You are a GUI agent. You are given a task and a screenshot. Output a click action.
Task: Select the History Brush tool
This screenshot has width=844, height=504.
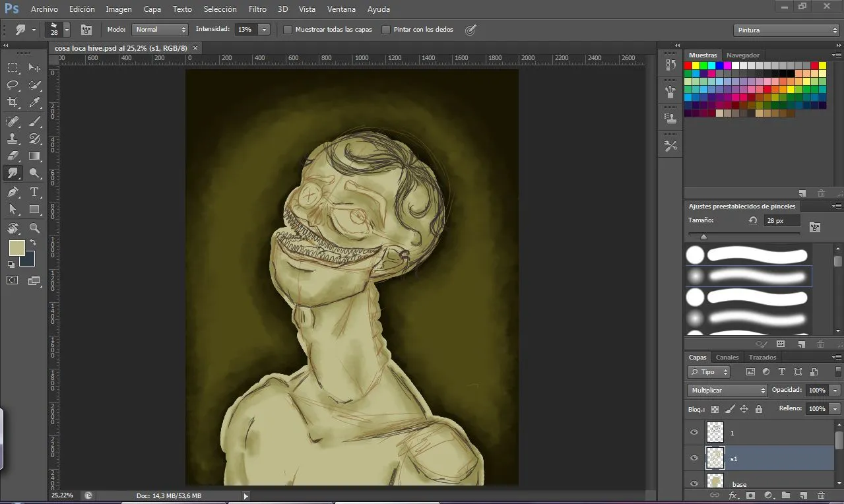[34, 139]
